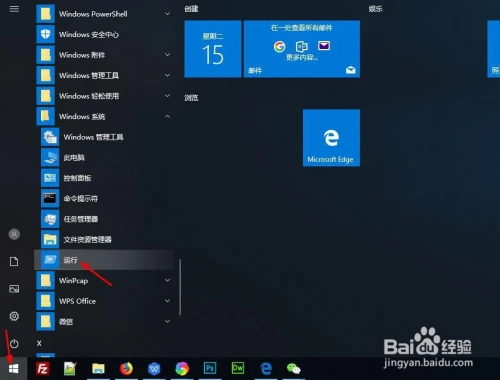This screenshot has height=380, width=500.
Task: Collapse the Windows 系统 folder
Action: pos(104,116)
